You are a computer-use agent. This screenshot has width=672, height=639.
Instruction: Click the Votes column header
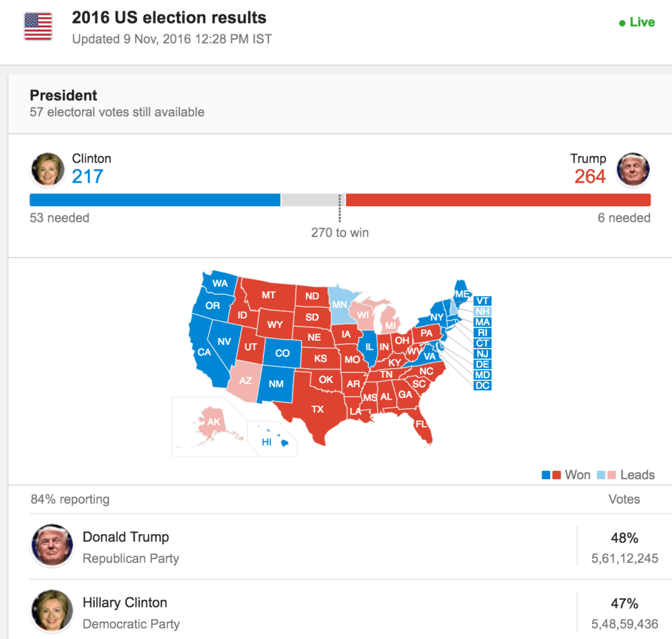(x=624, y=499)
